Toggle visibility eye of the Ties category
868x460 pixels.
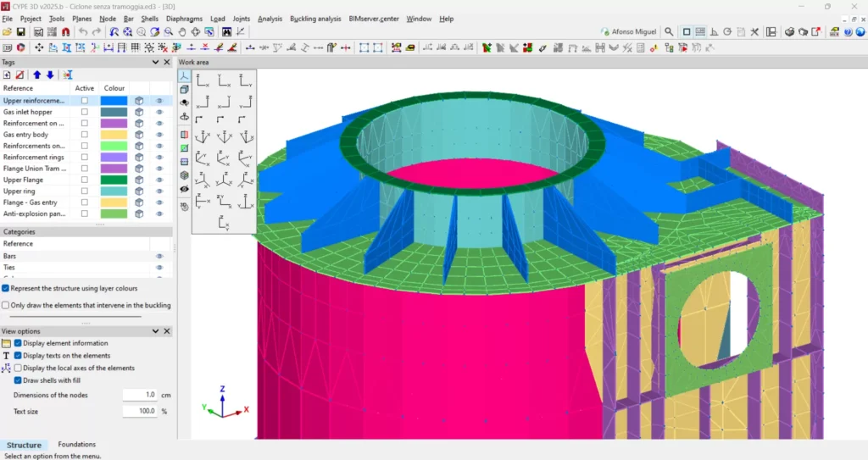[x=159, y=268]
